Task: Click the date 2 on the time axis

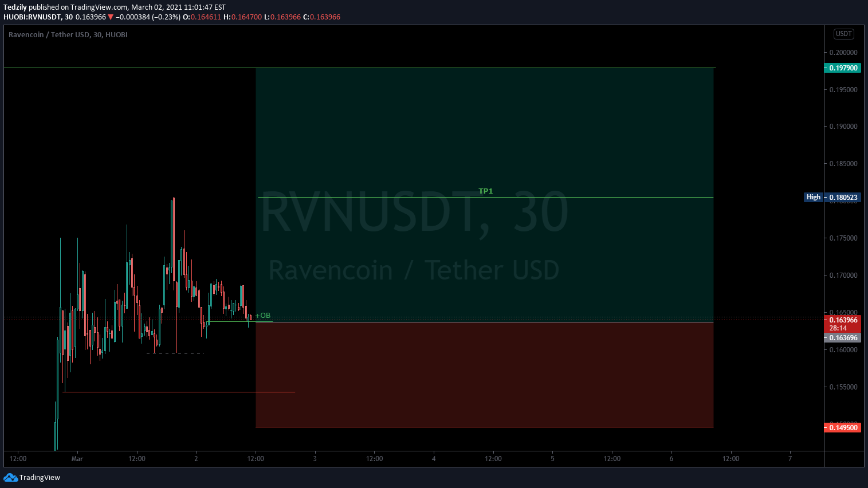Action: pos(196,459)
